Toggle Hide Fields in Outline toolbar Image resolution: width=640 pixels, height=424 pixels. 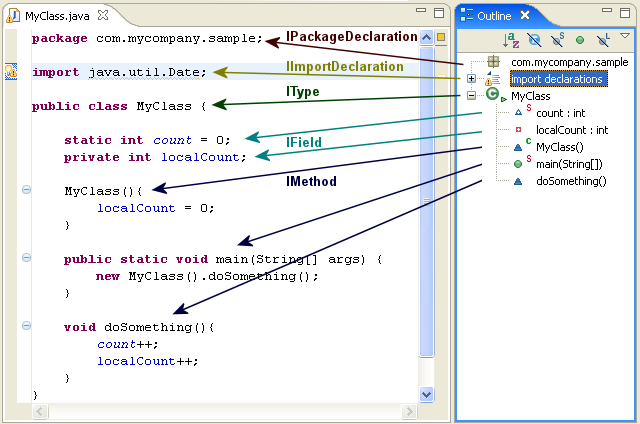534,40
